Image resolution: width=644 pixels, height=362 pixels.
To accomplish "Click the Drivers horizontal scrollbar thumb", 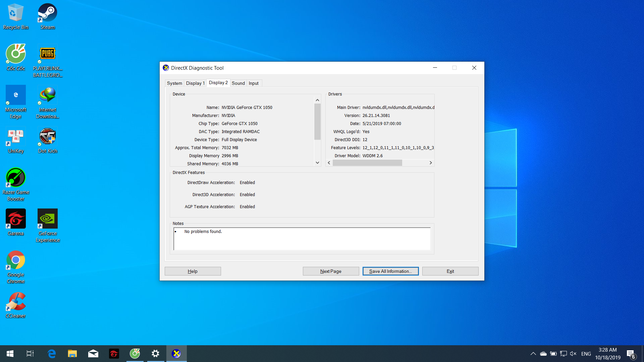I will pyautogui.click(x=367, y=163).
